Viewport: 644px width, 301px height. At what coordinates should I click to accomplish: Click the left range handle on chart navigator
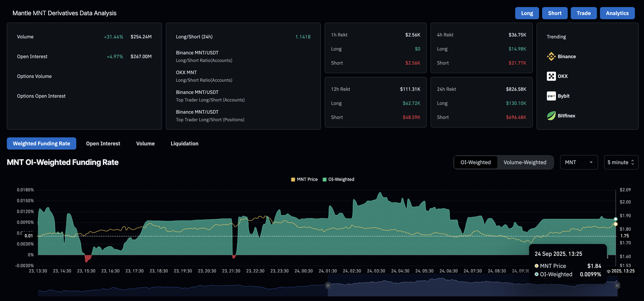pyautogui.click(x=328, y=285)
